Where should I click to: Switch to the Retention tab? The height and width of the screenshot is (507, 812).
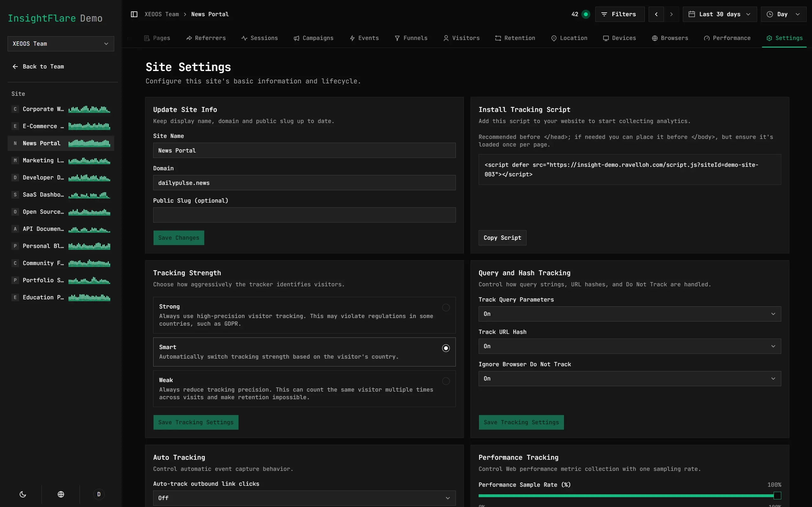515,38
